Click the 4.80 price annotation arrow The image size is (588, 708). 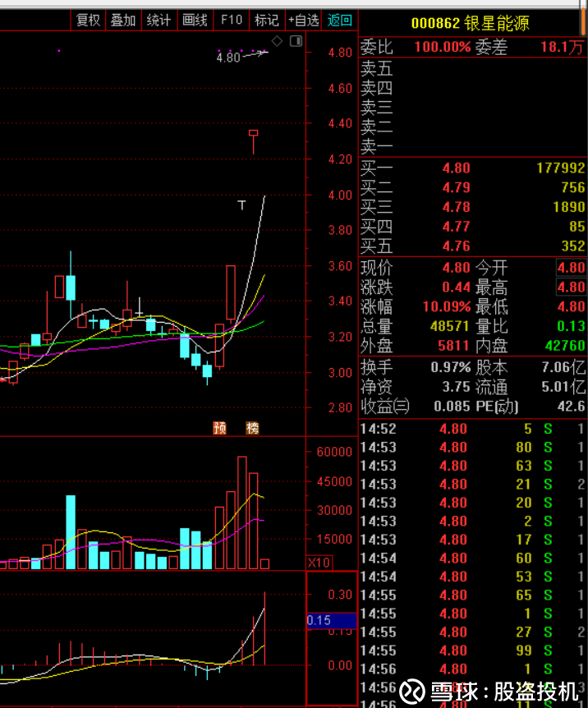242,56
